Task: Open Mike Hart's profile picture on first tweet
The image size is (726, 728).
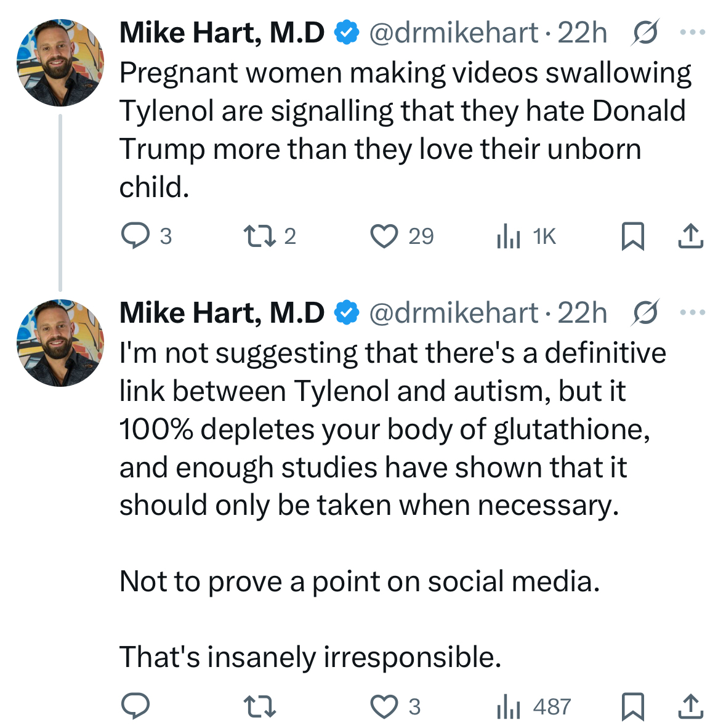Action: pyautogui.click(x=60, y=62)
